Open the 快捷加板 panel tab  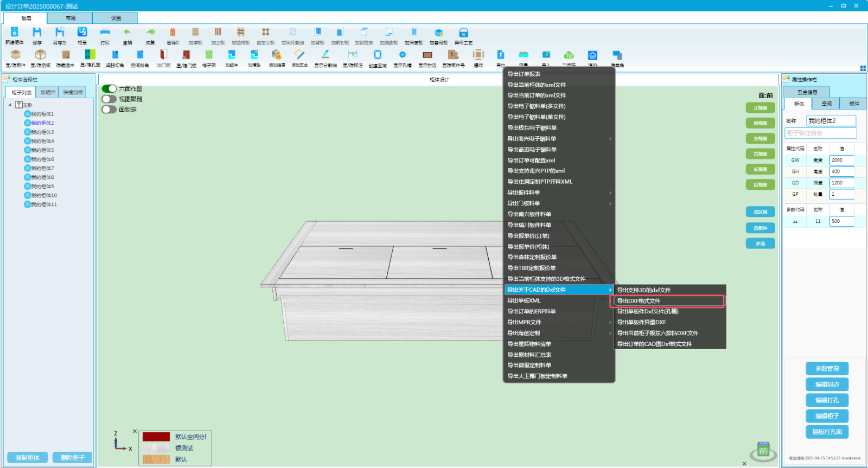73,92
